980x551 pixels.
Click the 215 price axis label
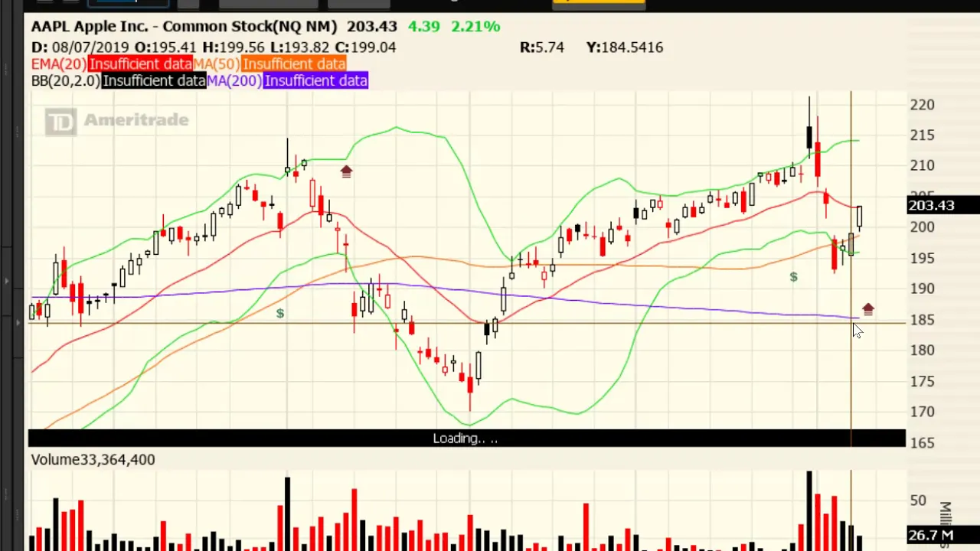coord(923,135)
